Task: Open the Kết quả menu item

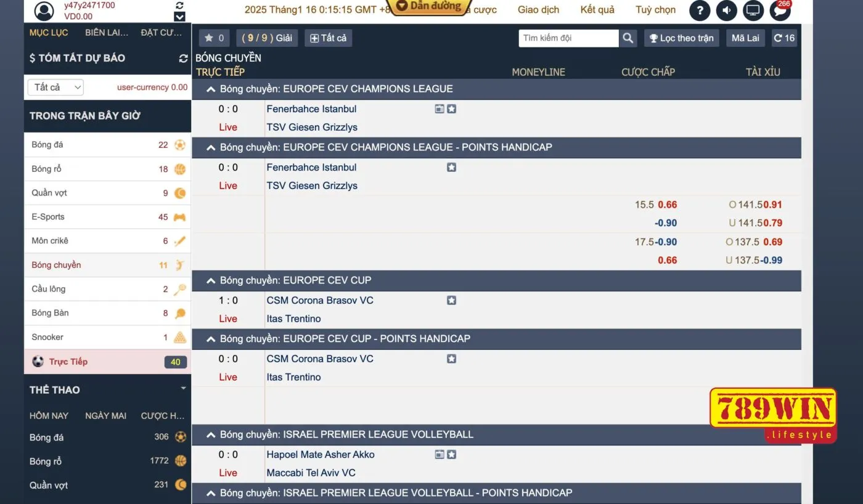Action: [597, 10]
